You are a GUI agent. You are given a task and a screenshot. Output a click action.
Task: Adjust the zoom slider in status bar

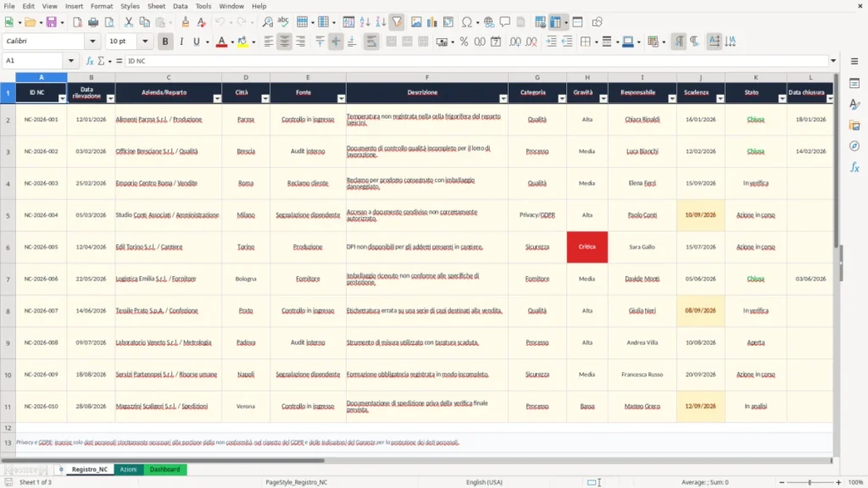(810, 482)
